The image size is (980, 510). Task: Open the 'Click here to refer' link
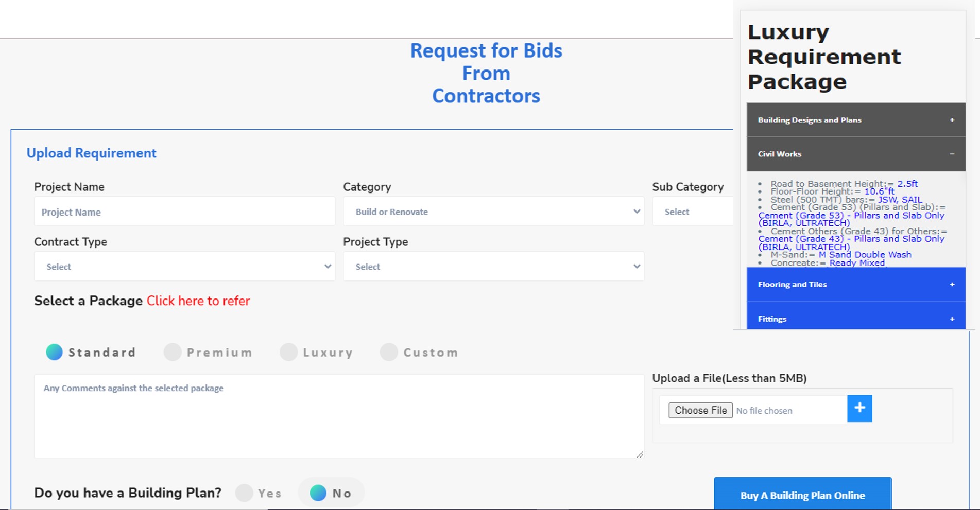198,301
